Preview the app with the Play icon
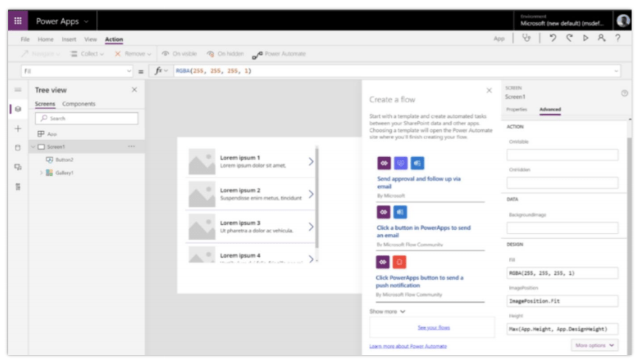 tap(586, 38)
